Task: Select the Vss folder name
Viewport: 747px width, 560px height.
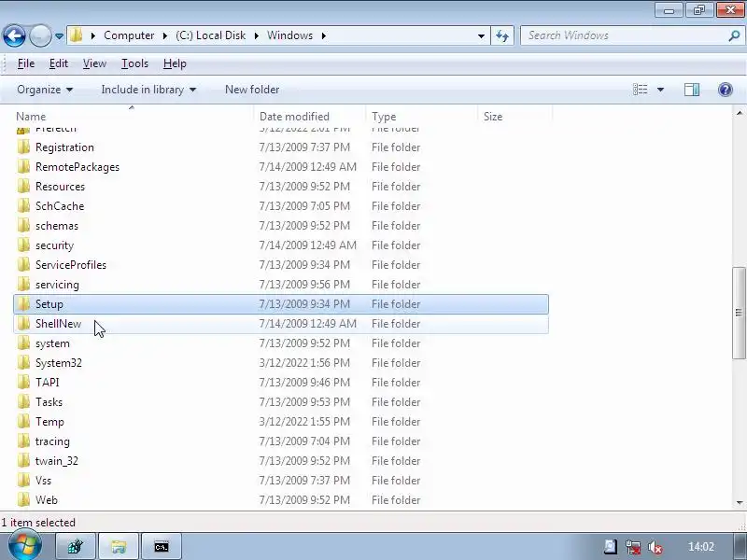Action: coord(43,481)
